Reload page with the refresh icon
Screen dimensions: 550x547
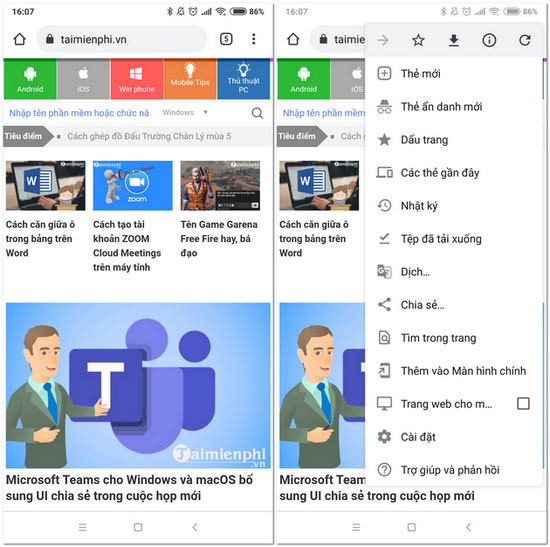click(x=525, y=40)
